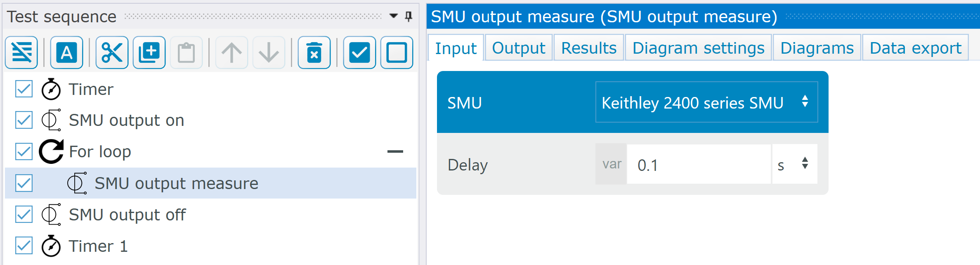
Task: Open the SMU device dropdown
Action: [706, 102]
